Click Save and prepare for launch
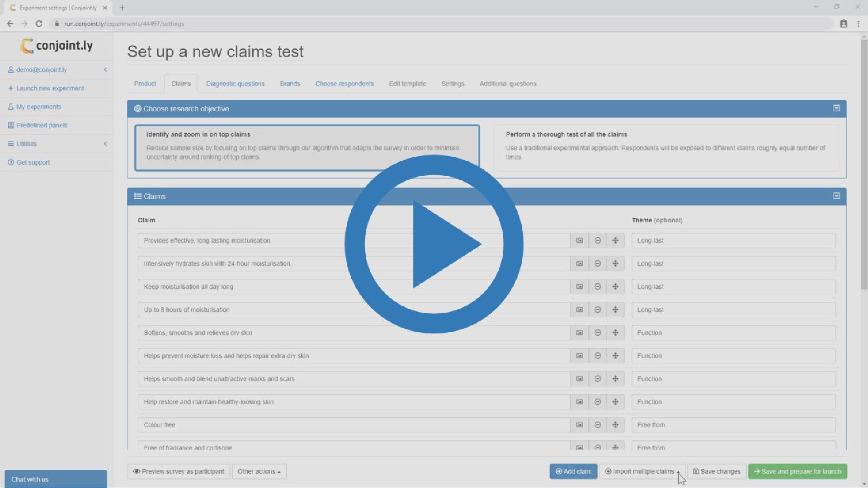The width and height of the screenshot is (868, 488). [797, 471]
